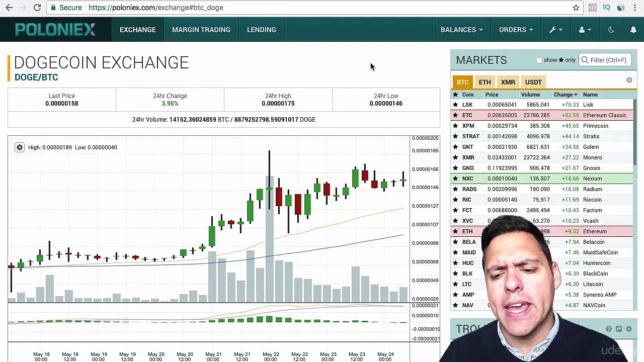Switch to the XMR markets tab

click(x=508, y=82)
